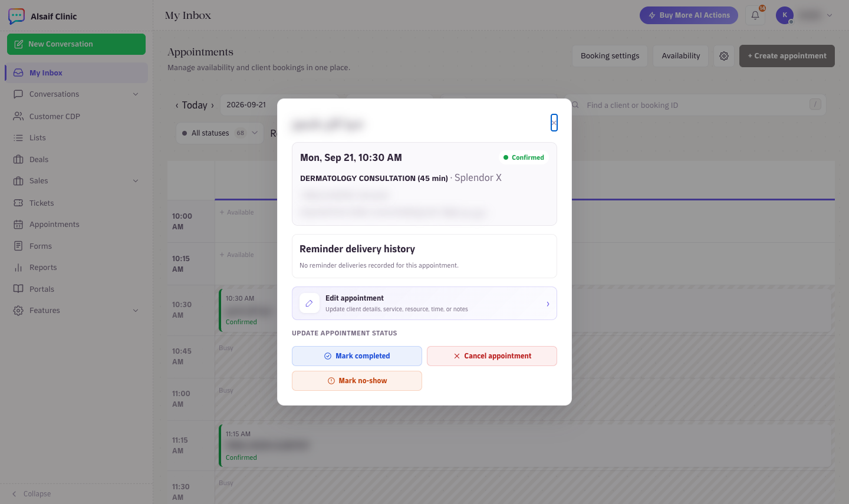Viewport: 849px width, 504px height.
Task: Open the Reports menu item
Action: pos(77,267)
